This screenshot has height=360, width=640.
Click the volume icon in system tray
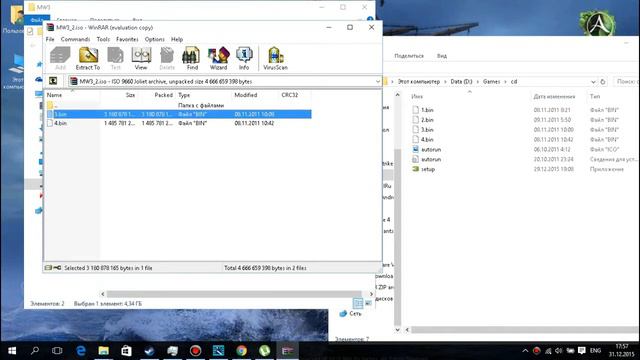559,351
